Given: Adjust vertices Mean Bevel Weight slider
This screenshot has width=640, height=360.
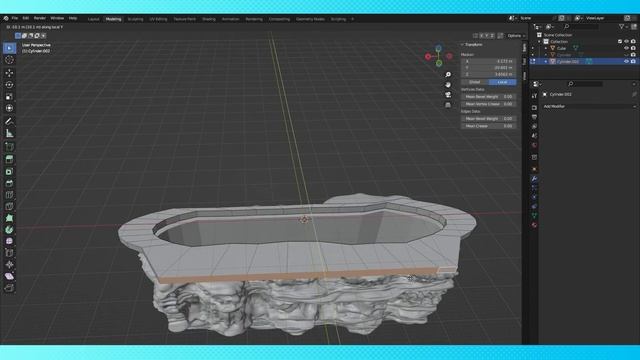Looking at the screenshot, I should click(489, 97).
